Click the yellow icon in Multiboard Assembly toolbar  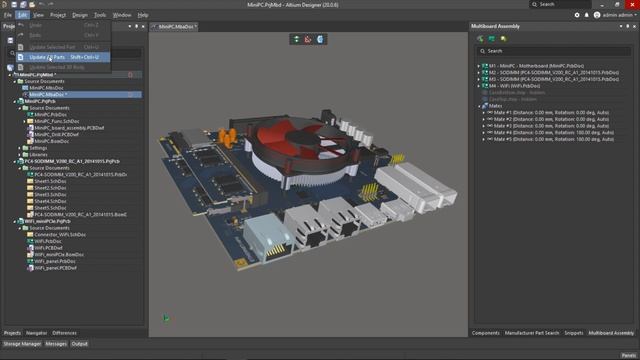[503, 39]
